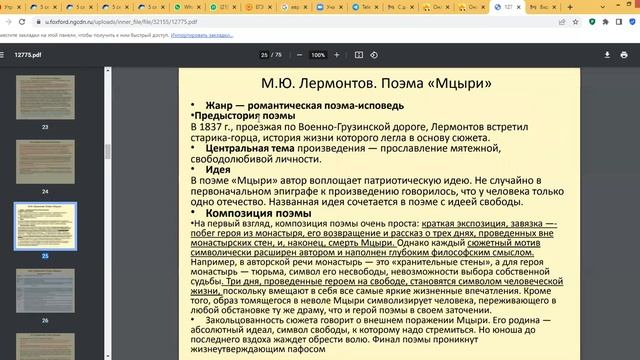Open the green shield extension
The height and width of the screenshot is (360, 640).
[x=592, y=22]
